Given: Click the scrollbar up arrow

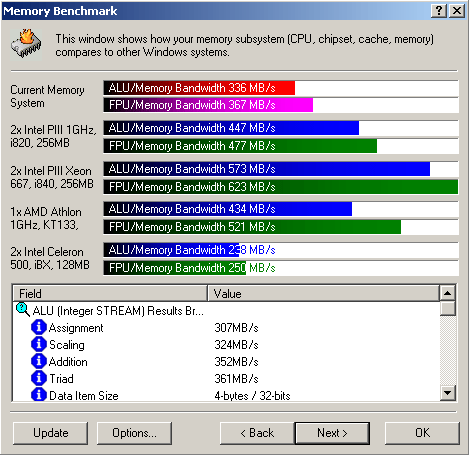Looking at the screenshot, I should [x=447, y=293].
